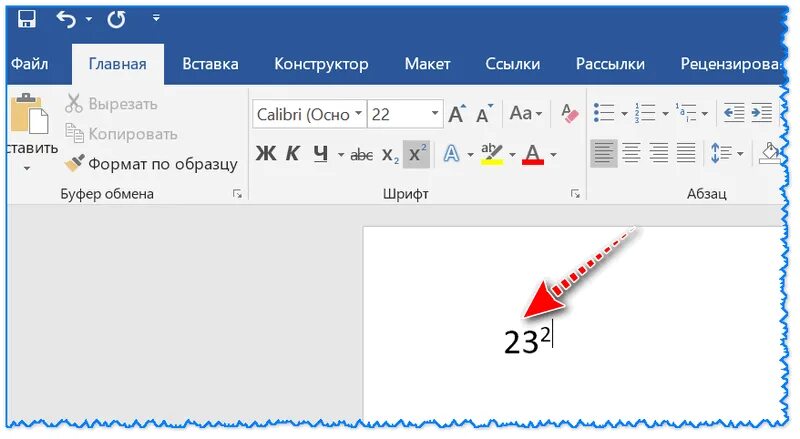Open bullet library dropdown arrow
This screenshot has width=800, height=439.
[624, 113]
